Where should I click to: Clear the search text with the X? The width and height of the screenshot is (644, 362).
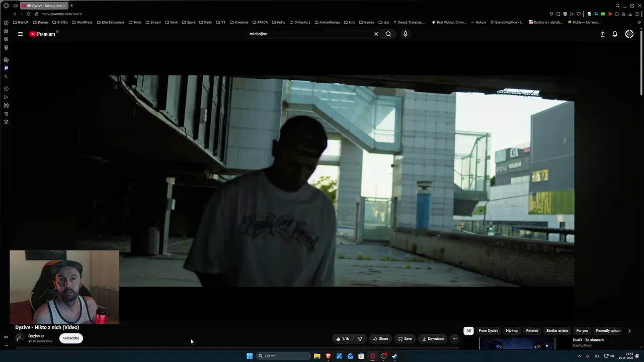pyautogui.click(x=376, y=34)
